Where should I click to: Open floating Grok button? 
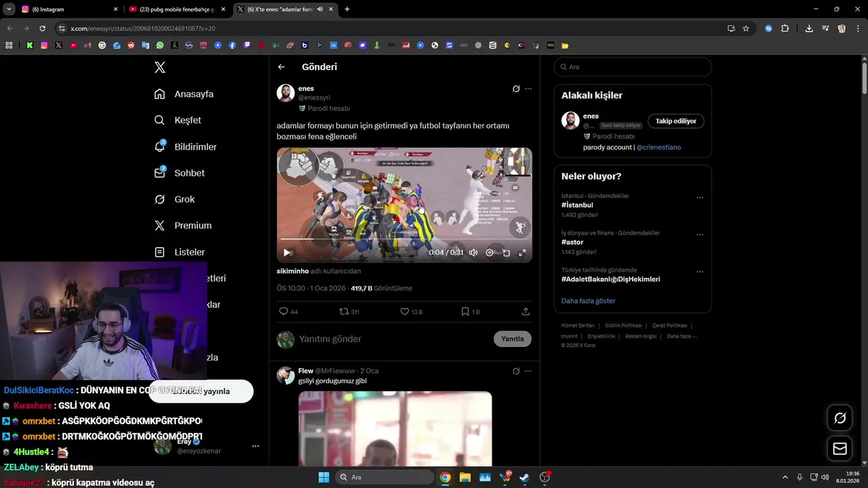(x=840, y=418)
